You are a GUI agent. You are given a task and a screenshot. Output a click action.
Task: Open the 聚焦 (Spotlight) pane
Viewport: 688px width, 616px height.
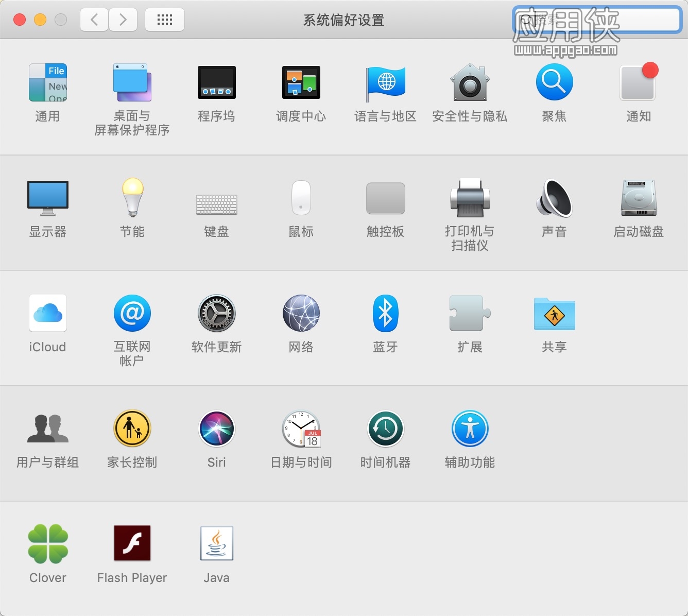555,82
